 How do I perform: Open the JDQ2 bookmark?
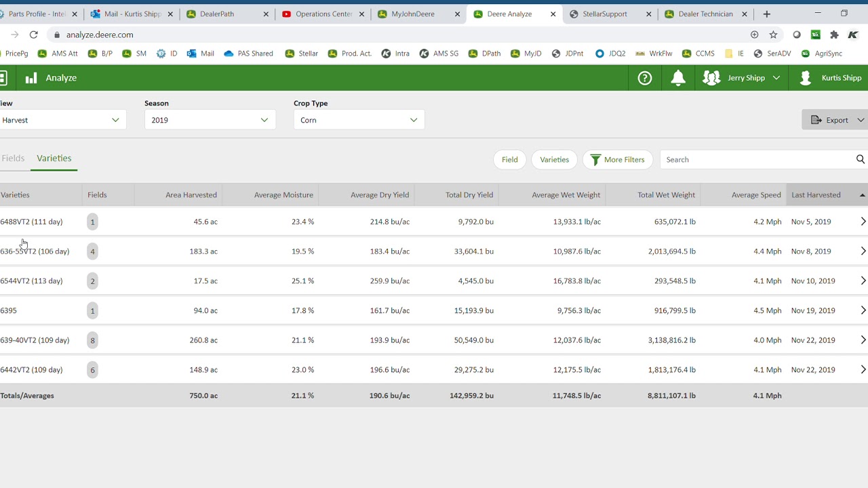click(610, 54)
